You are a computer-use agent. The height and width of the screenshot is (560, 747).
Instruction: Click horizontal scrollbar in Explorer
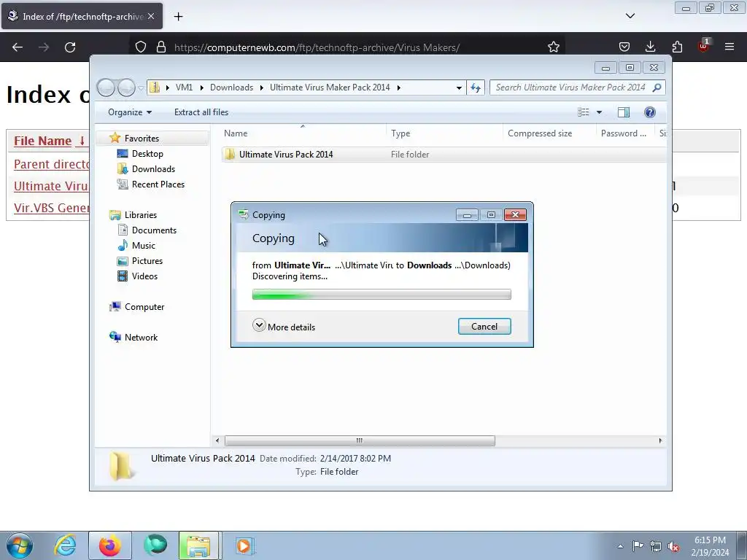[360, 440]
